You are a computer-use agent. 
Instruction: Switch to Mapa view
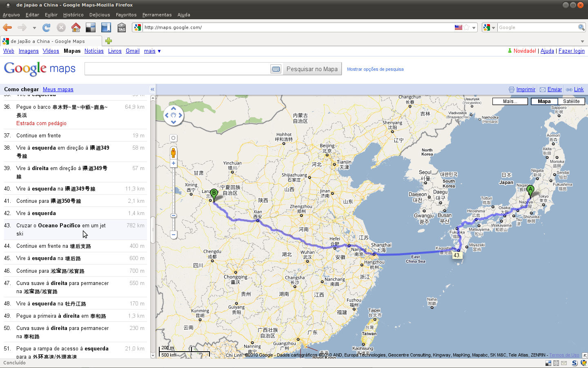(x=544, y=101)
